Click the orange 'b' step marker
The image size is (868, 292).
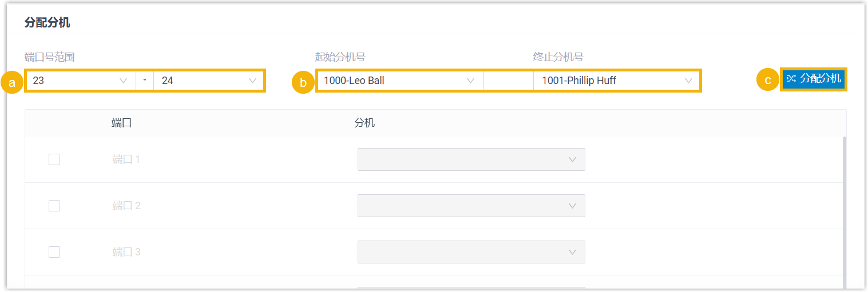click(x=303, y=82)
